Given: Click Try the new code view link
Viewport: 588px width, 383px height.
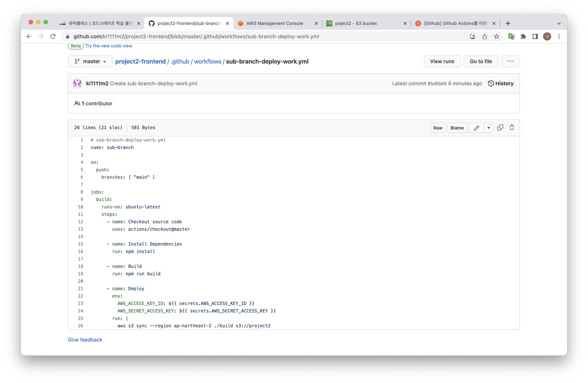Looking at the screenshot, I should click(109, 46).
